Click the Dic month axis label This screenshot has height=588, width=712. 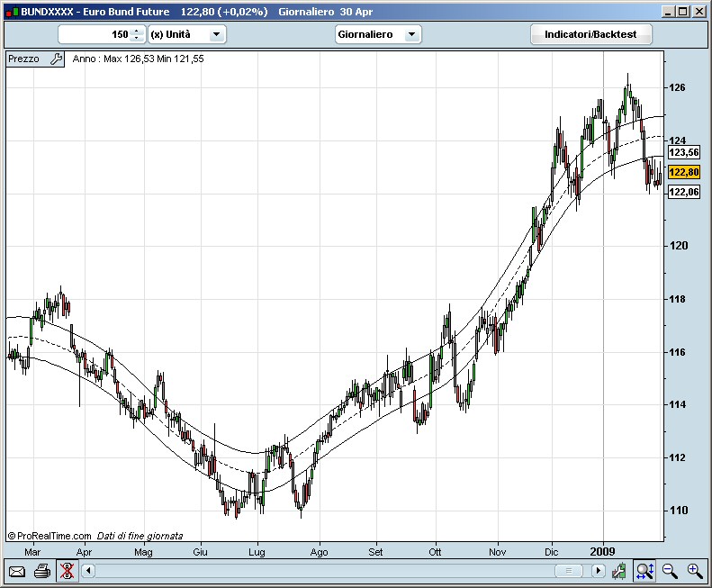point(551,552)
